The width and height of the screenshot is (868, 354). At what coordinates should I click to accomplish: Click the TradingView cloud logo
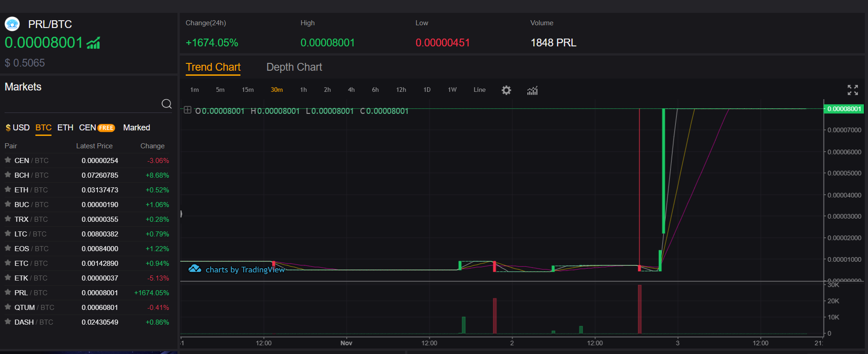tap(195, 269)
